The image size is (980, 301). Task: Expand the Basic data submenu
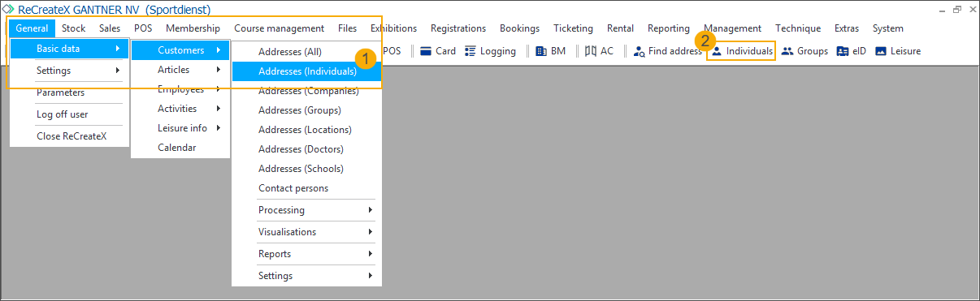[x=70, y=49]
